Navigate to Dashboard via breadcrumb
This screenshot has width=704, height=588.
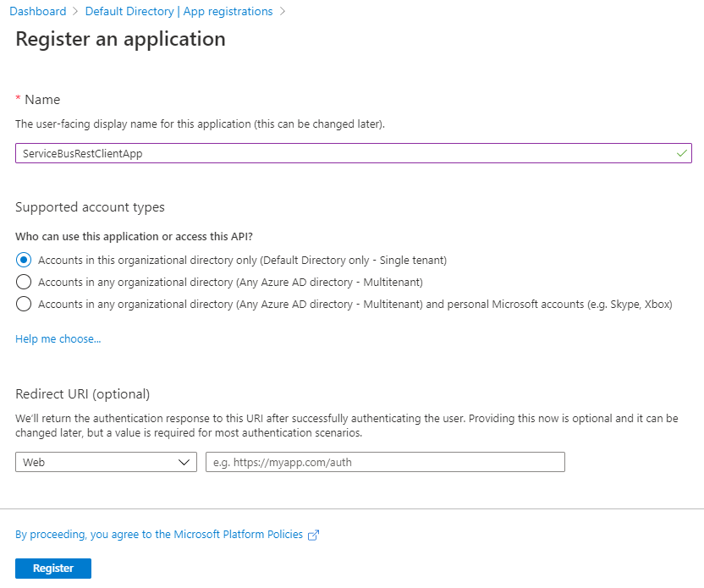click(38, 11)
